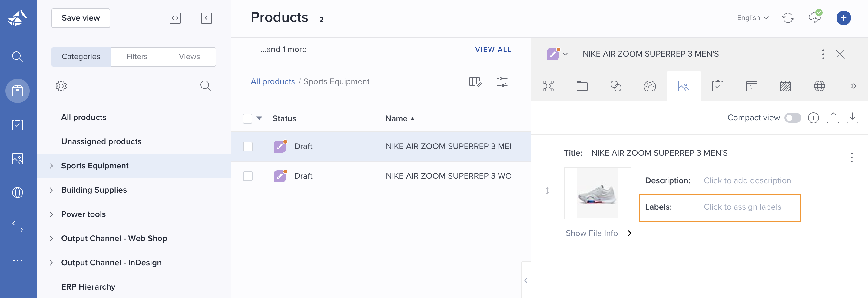Click the download arrow icon
Image resolution: width=868 pixels, height=298 pixels.
(853, 118)
